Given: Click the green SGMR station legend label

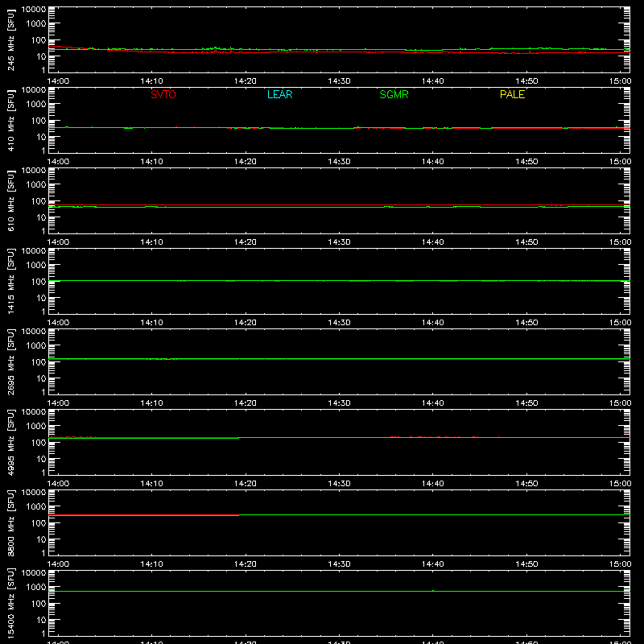Looking at the screenshot, I should pyautogui.click(x=394, y=94).
